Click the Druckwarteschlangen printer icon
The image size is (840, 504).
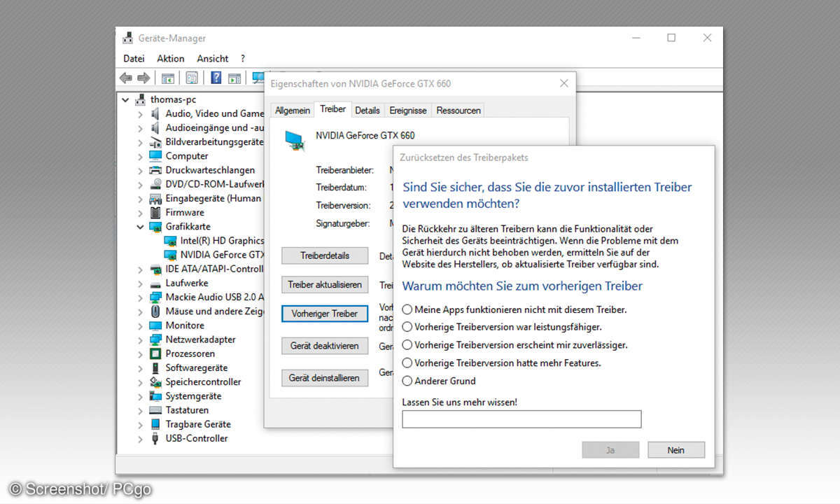(155, 170)
